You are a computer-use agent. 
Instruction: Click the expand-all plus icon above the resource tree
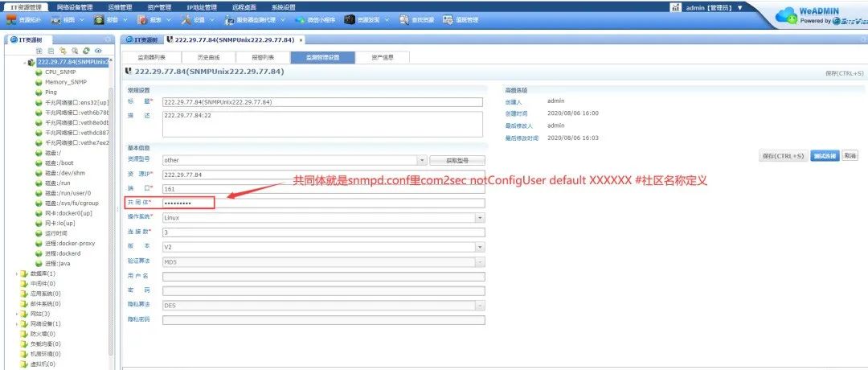point(39,51)
